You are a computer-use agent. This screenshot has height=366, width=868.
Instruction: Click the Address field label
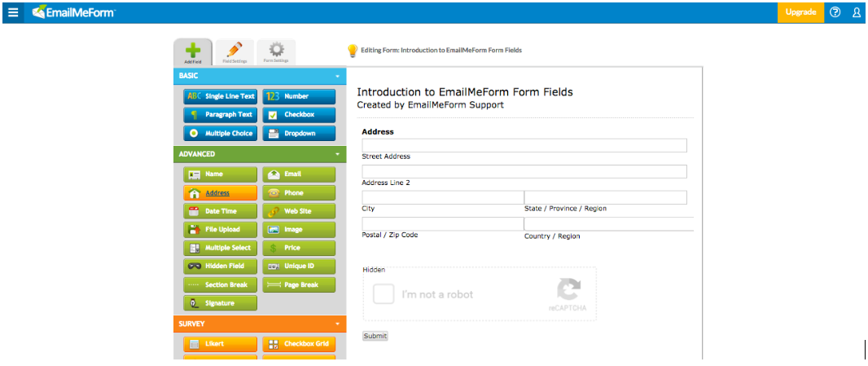click(x=378, y=132)
